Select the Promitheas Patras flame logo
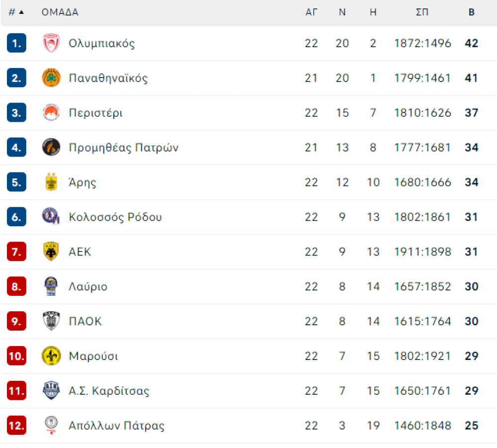 point(51,147)
